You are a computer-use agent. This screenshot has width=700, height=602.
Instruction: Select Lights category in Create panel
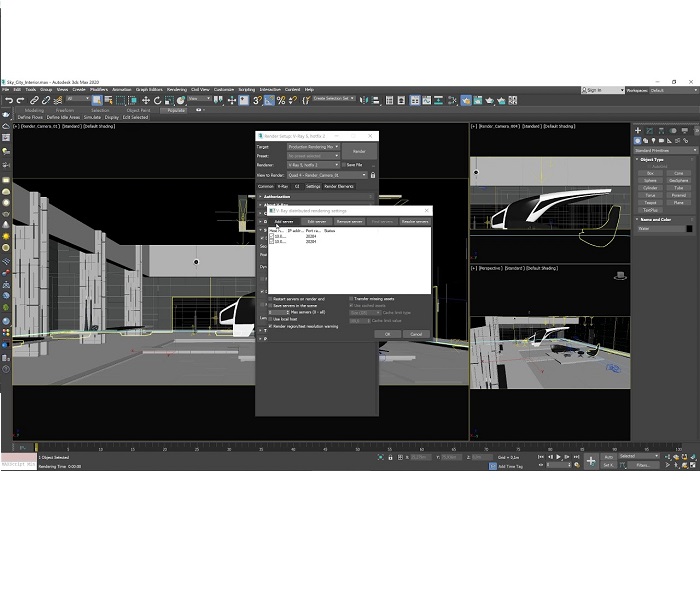click(653, 141)
